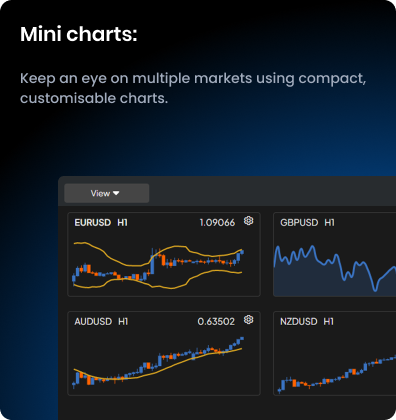Click the EURUSD price 1.09066
The width and height of the screenshot is (396, 420).
pos(217,223)
